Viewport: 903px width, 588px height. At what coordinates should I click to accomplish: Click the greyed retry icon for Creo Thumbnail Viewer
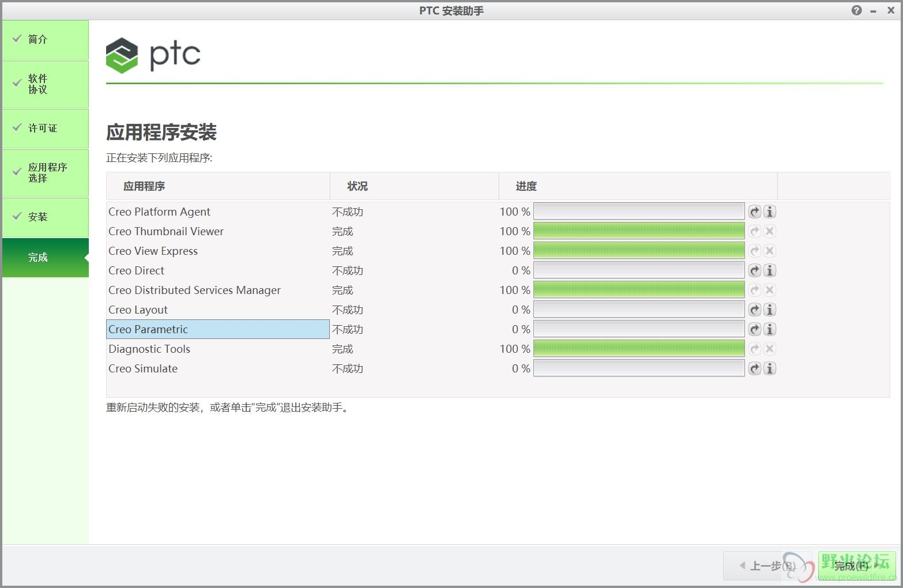[755, 231]
